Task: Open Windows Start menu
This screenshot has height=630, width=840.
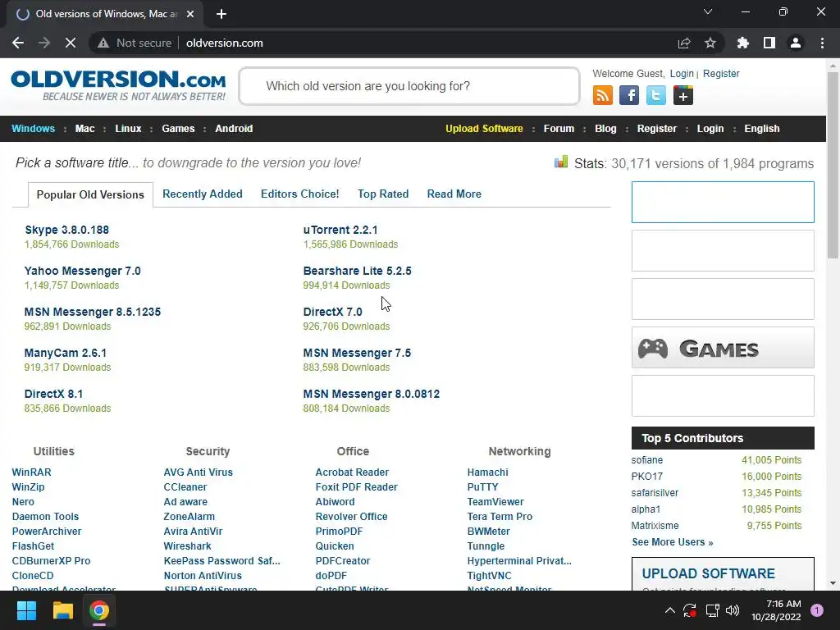Action: (x=26, y=610)
